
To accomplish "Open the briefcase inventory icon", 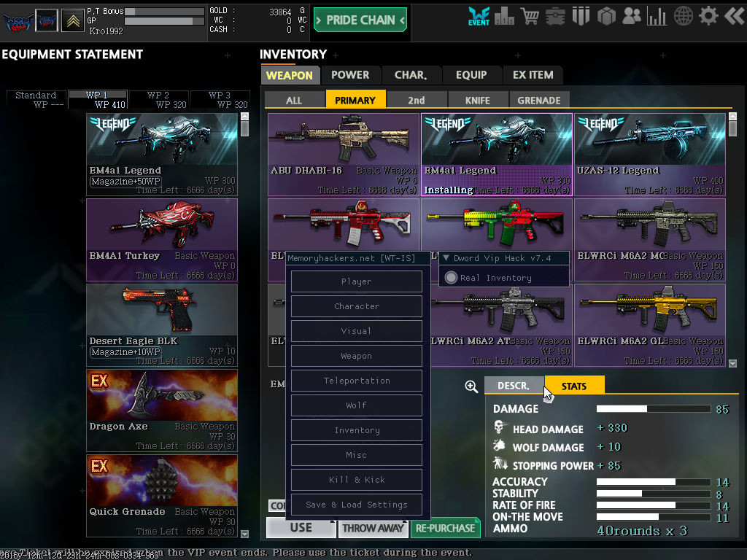I will click(555, 17).
